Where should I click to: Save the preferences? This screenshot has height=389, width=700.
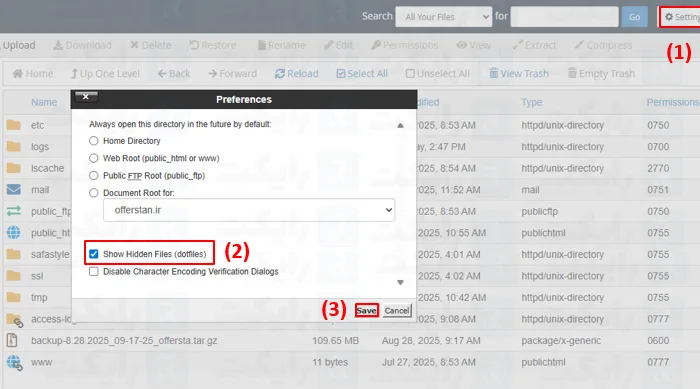click(x=367, y=310)
